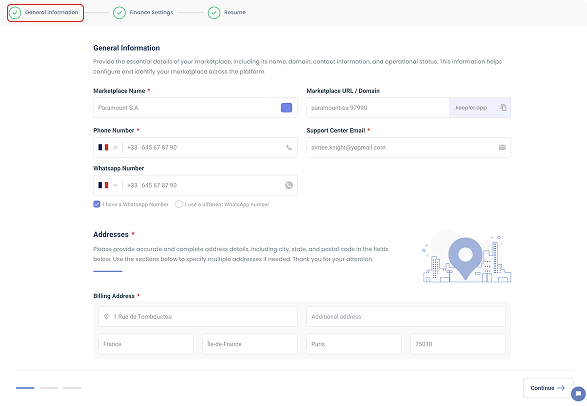Screen dimensions: 587x406
Task: Open the Whatsapp Number country flag dropdown
Action: (108, 185)
